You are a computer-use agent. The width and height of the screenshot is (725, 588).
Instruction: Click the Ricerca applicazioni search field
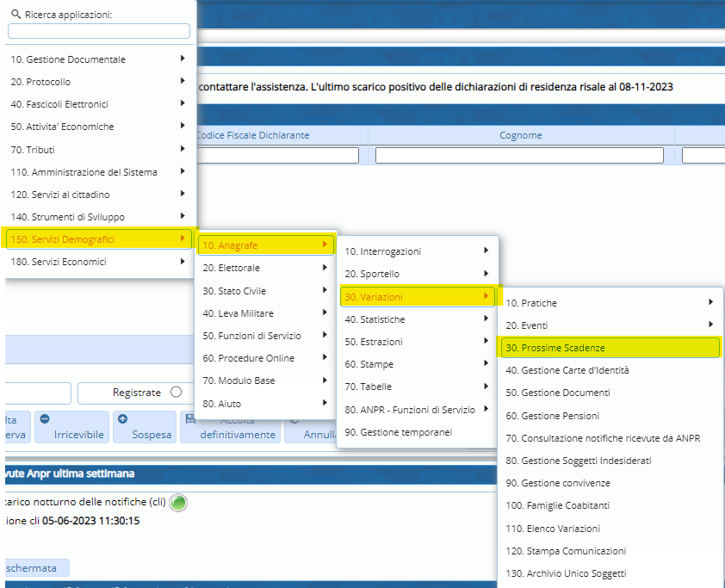coord(99,31)
